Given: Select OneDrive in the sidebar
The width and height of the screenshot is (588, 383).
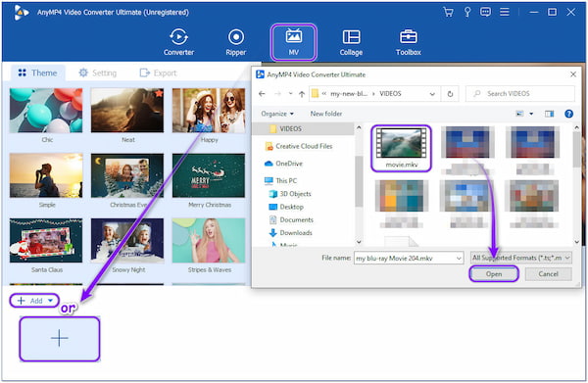Looking at the screenshot, I should tap(283, 164).
